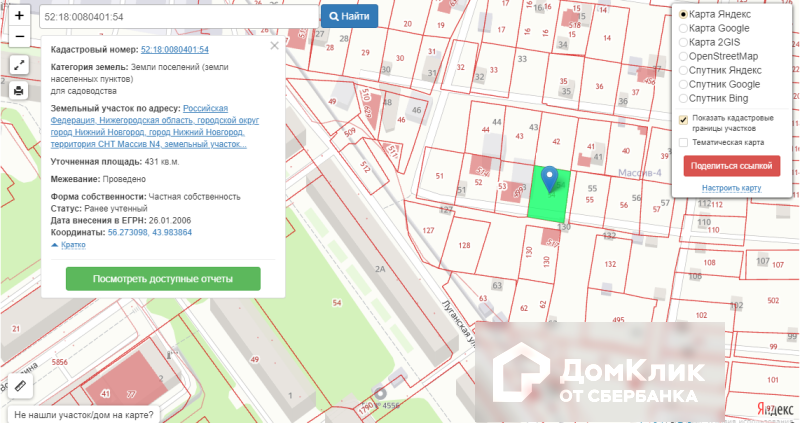Open cadastral number 52:18:0080401:54 link
Viewport: 800px width, 423px height.
174,49
